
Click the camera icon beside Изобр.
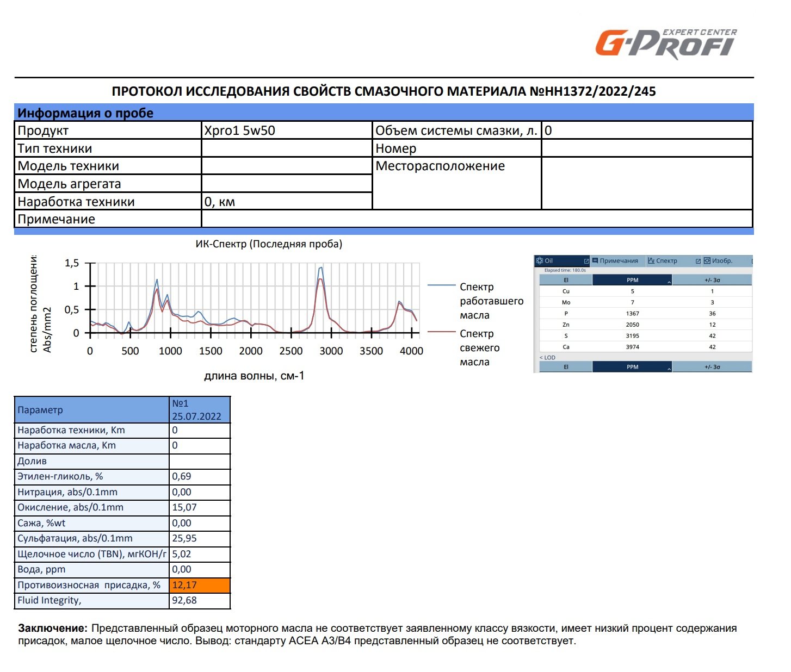coord(707,260)
